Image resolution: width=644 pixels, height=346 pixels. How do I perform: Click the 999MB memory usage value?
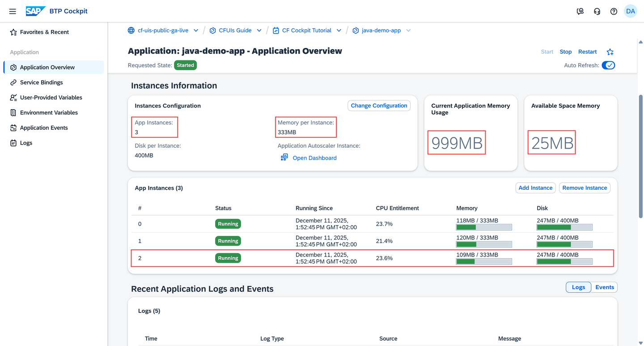(457, 143)
